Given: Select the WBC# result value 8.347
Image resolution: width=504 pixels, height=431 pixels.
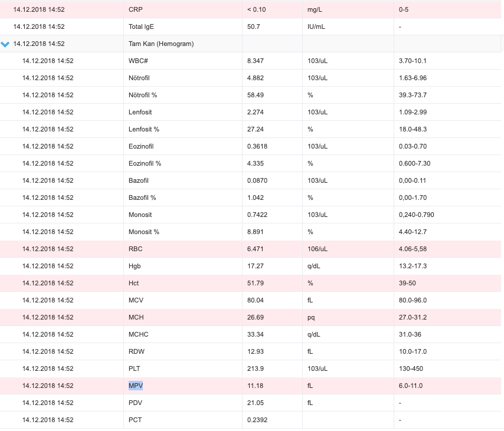Looking at the screenshot, I should pyautogui.click(x=255, y=61).
